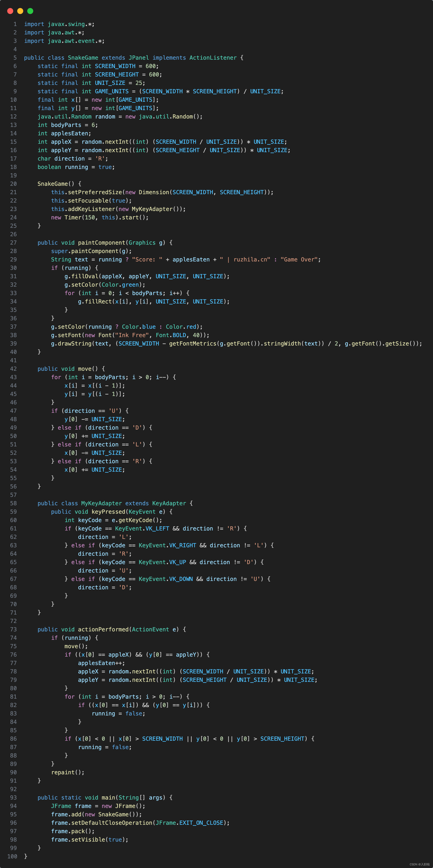Click line number 27 in the gutter
This screenshot has height=868, width=433.
(13, 243)
